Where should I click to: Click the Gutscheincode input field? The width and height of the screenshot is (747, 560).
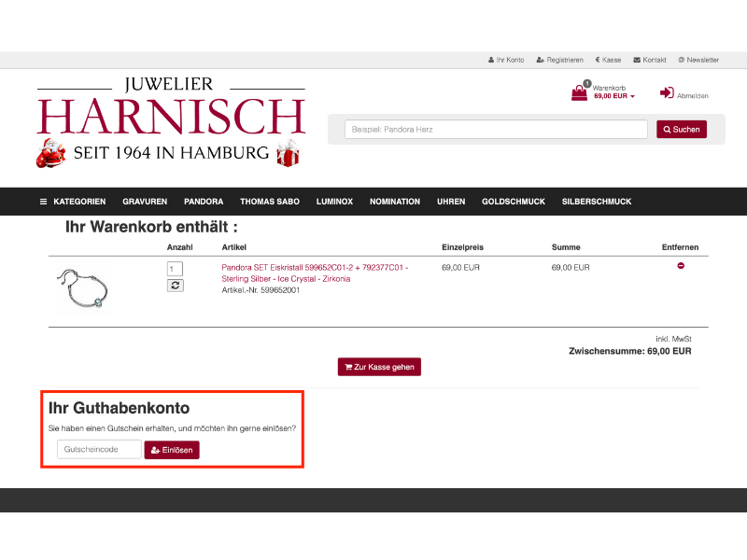(x=97, y=450)
